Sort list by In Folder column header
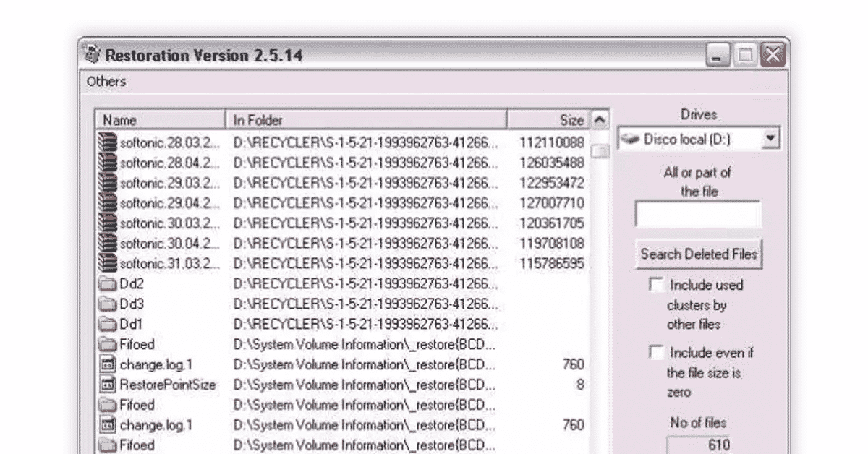 point(366,120)
